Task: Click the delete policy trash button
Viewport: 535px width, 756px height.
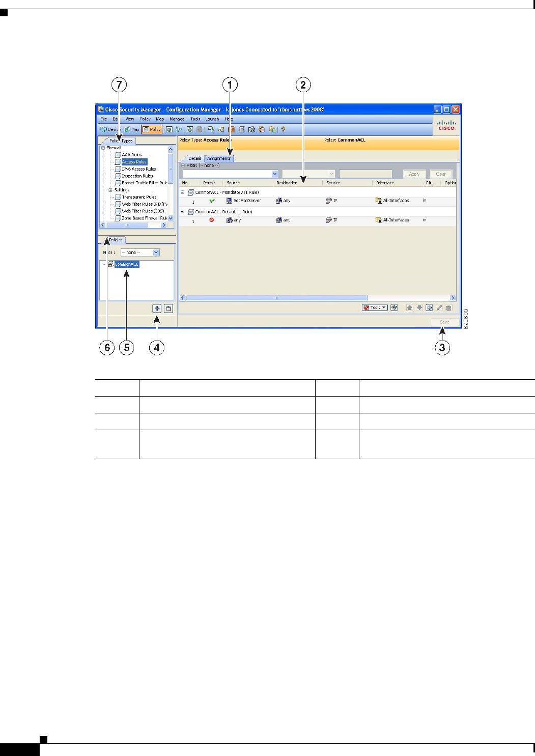Action: point(168,309)
